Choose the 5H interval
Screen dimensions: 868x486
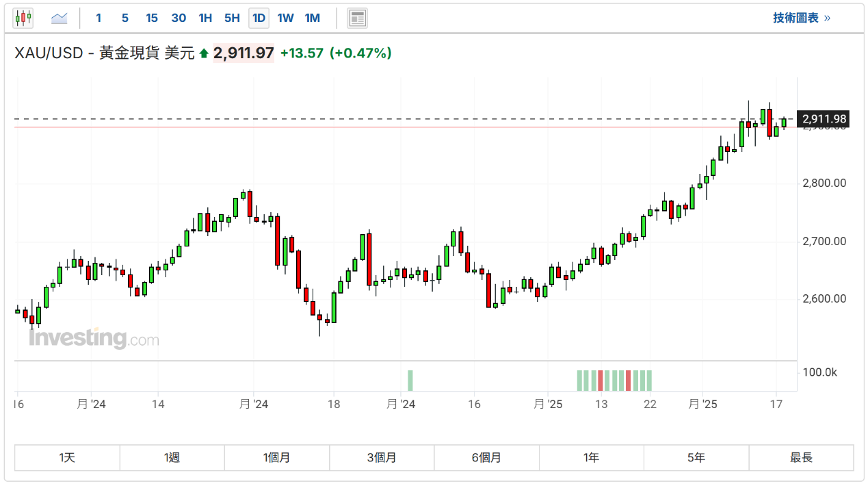click(x=232, y=18)
